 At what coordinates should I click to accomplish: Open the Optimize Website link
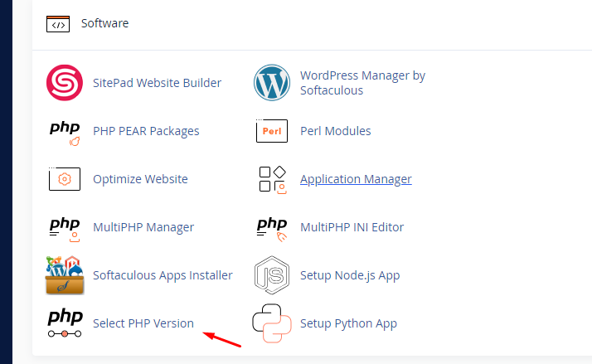click(x=140, y=179)
